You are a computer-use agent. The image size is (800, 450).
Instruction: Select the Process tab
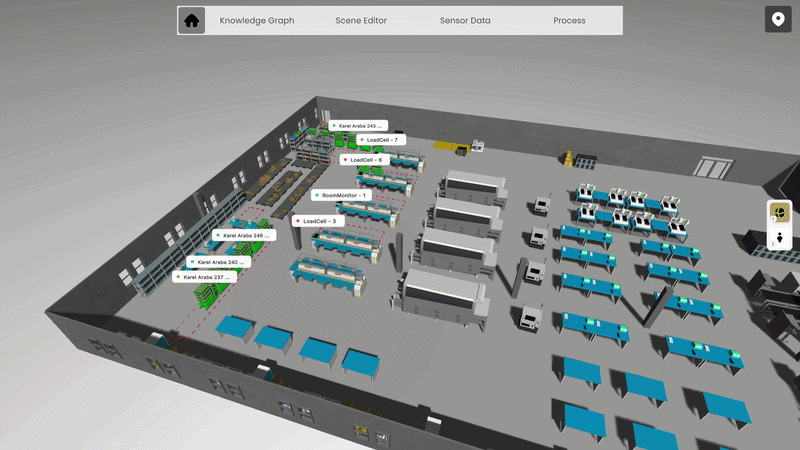pyautogui.click(x=569, y=20)
